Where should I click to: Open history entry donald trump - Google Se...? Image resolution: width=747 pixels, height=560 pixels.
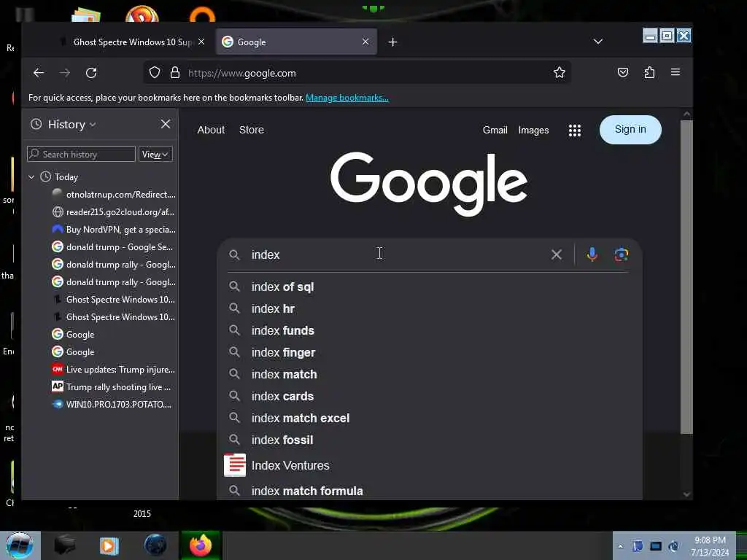tap(113, 247)
